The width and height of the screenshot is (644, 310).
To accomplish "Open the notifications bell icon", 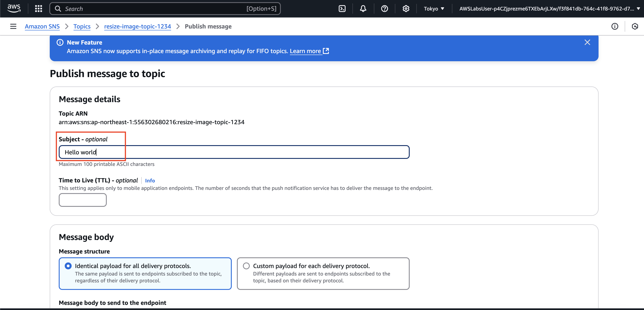I will 363,9.
